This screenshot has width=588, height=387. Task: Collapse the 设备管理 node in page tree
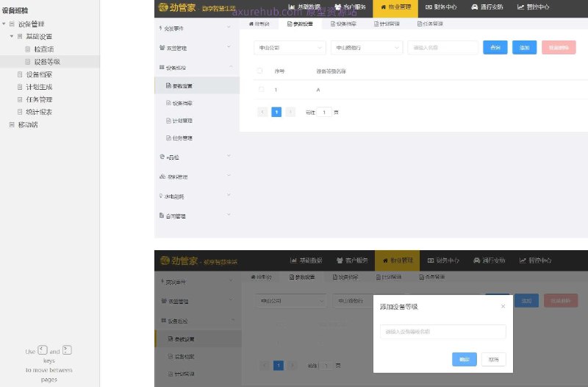4,24
